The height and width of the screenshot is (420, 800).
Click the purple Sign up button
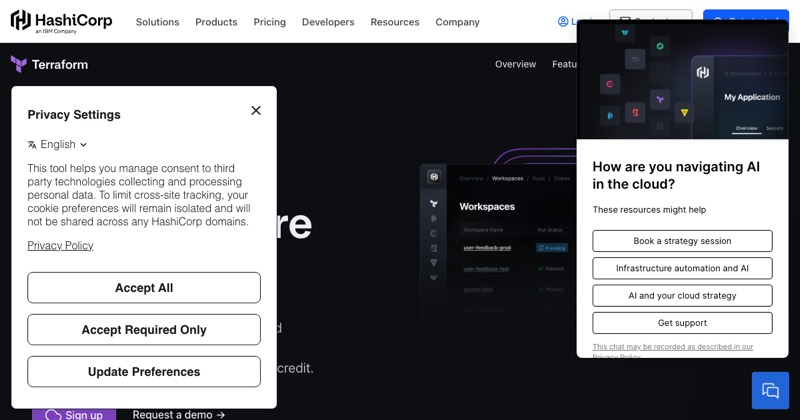point(74,414)
